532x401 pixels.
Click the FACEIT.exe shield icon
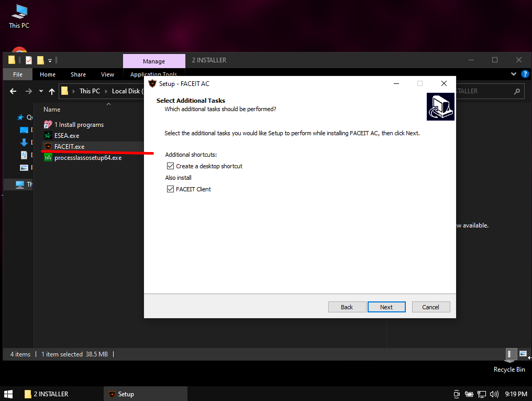point(48,146)
